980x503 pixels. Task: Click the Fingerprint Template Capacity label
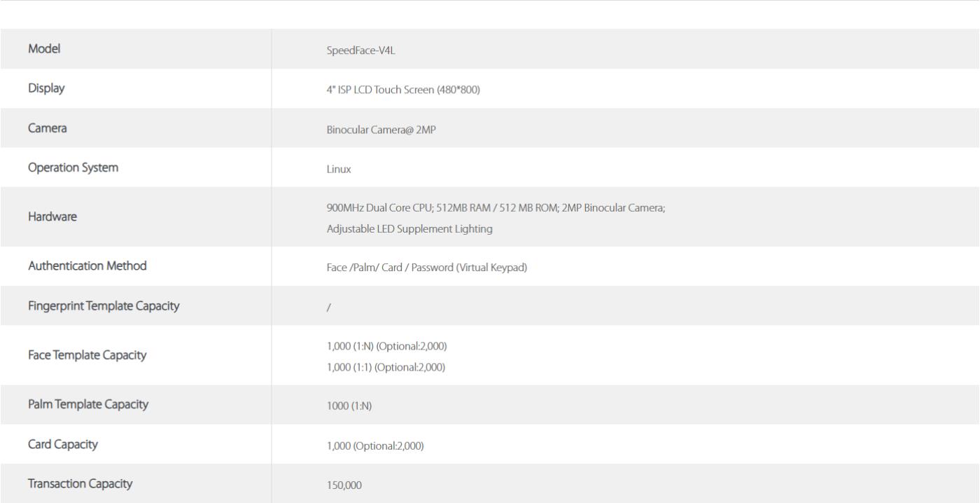(x=103, y=305)
